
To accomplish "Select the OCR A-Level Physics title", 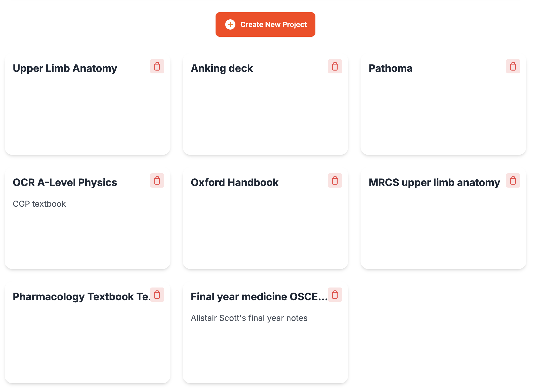I will coord(65,182).
